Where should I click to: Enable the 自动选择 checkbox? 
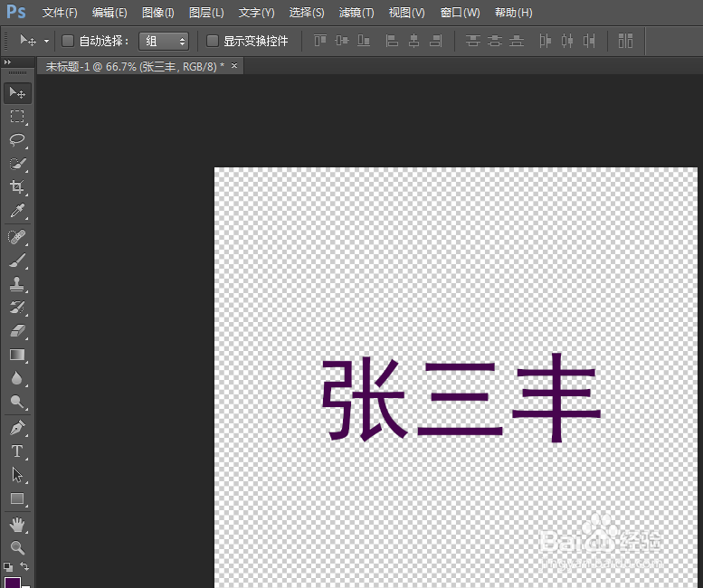point(68,42)
